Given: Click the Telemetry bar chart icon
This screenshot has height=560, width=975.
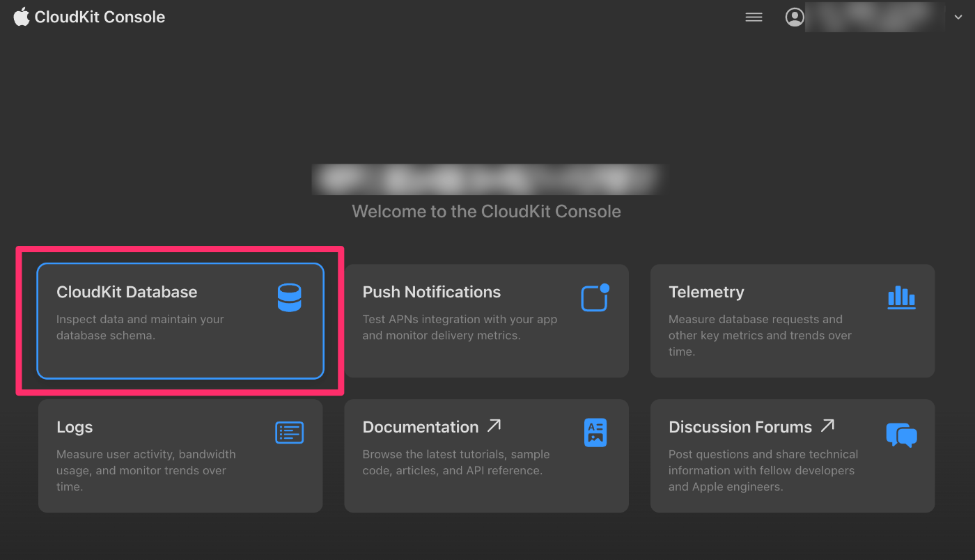Looking at the screenshot, I should coord(902,297).
